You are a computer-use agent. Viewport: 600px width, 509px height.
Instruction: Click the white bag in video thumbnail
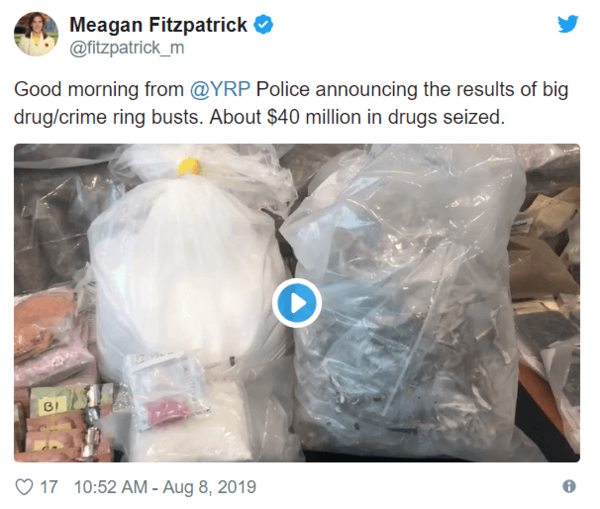[188, 268]
